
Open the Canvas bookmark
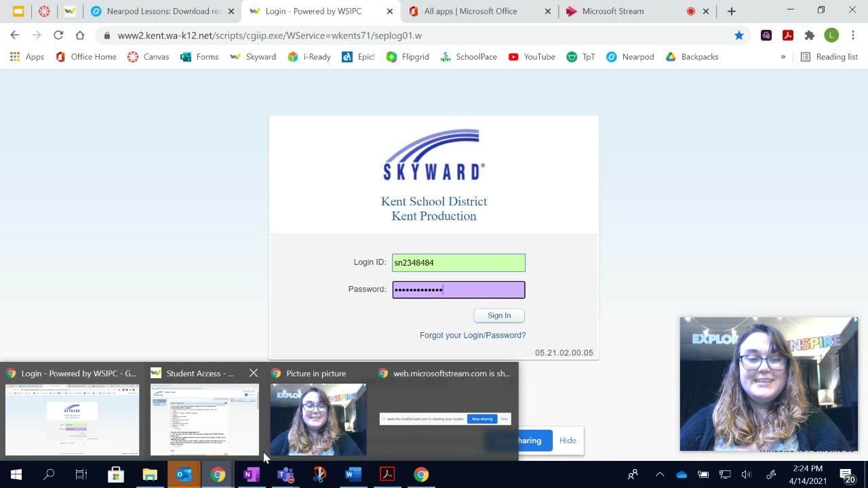pos(148,57)
